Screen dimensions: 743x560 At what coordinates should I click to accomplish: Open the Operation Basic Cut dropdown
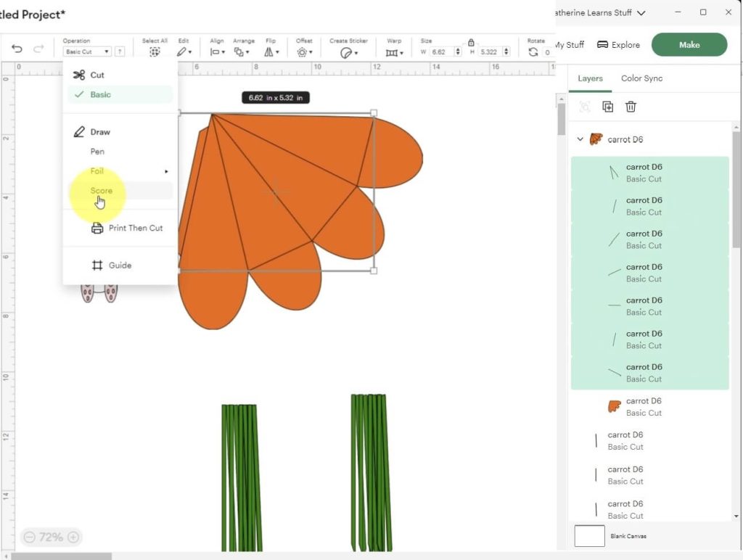(x=87, y=52)
